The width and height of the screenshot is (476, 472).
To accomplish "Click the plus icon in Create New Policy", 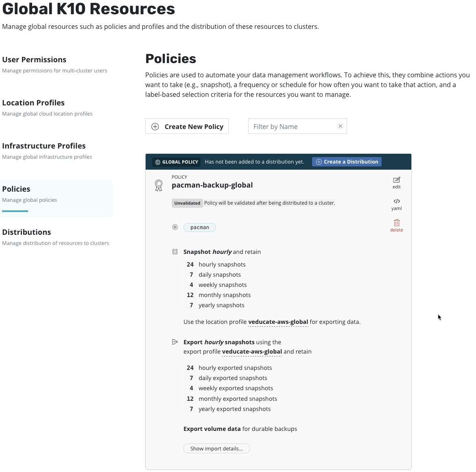I will [155, 127].
